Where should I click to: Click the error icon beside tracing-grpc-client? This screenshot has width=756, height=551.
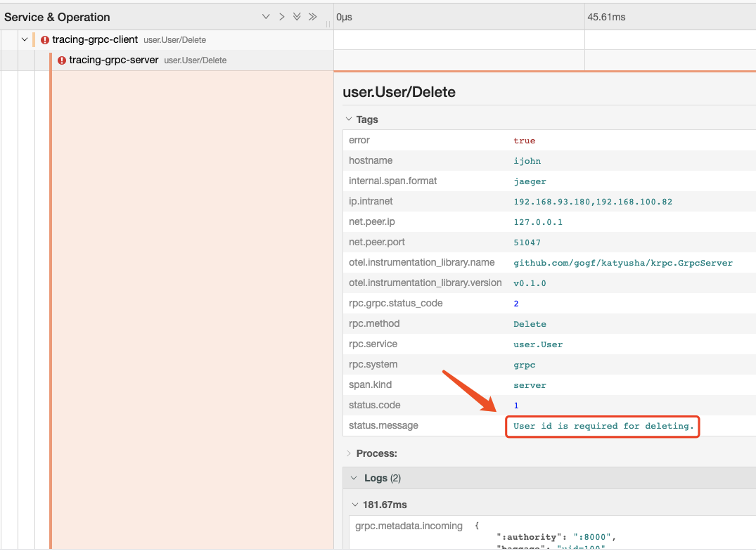tap(45, 40)
